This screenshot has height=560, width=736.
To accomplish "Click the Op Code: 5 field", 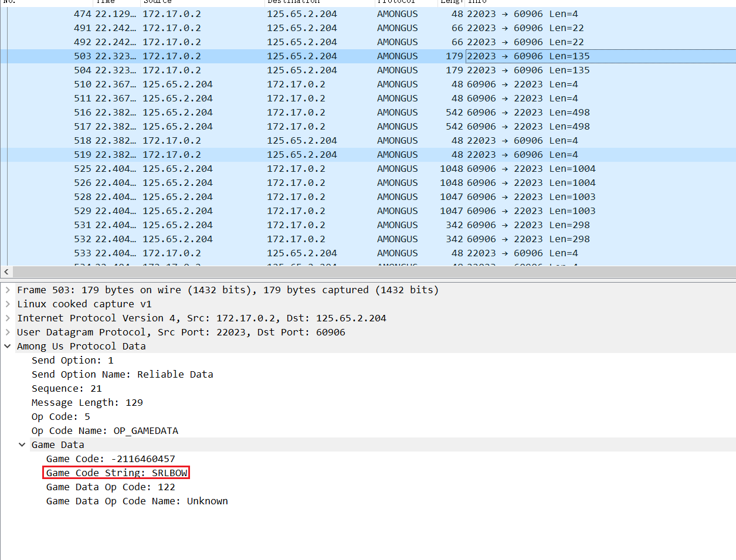I will click(61, 416).
